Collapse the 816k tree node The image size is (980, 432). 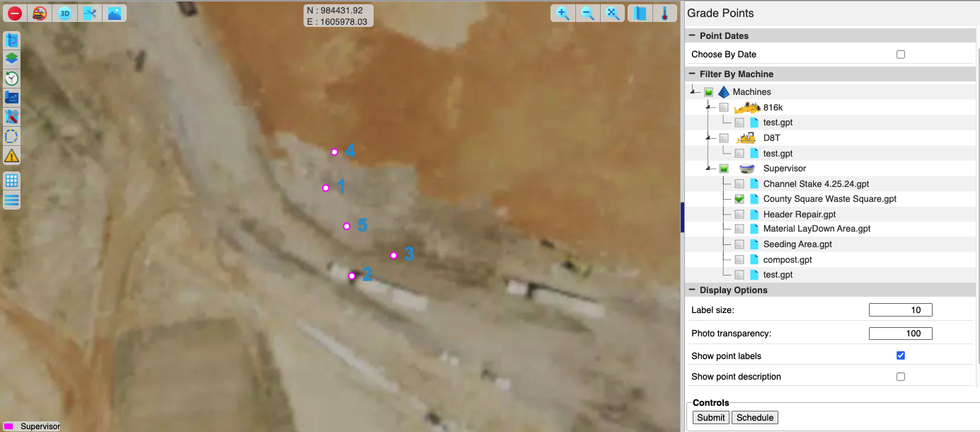(710, 108)
